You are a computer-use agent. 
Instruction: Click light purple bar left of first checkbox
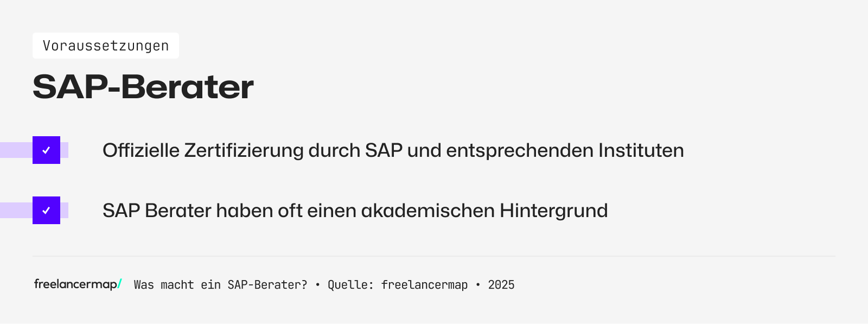tap(16, 150)
